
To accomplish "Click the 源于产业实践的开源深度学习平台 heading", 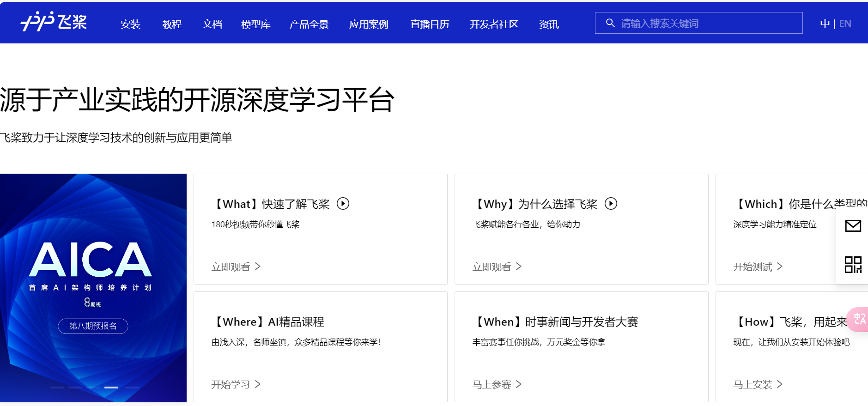I will 197,100.
